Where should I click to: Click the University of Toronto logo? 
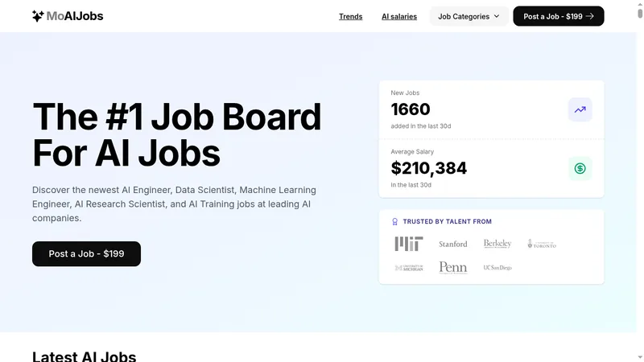[x=542, y=244]
